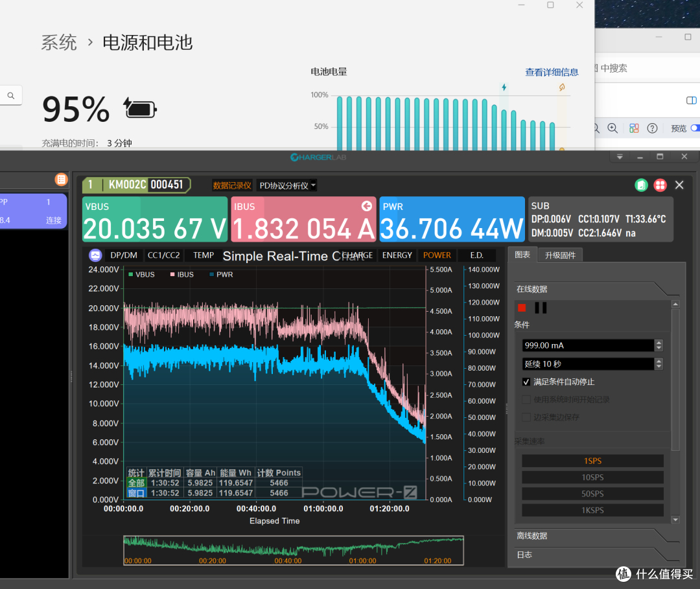Pause online data recording
Screen dimensions: 700x589
coord(541,308)
